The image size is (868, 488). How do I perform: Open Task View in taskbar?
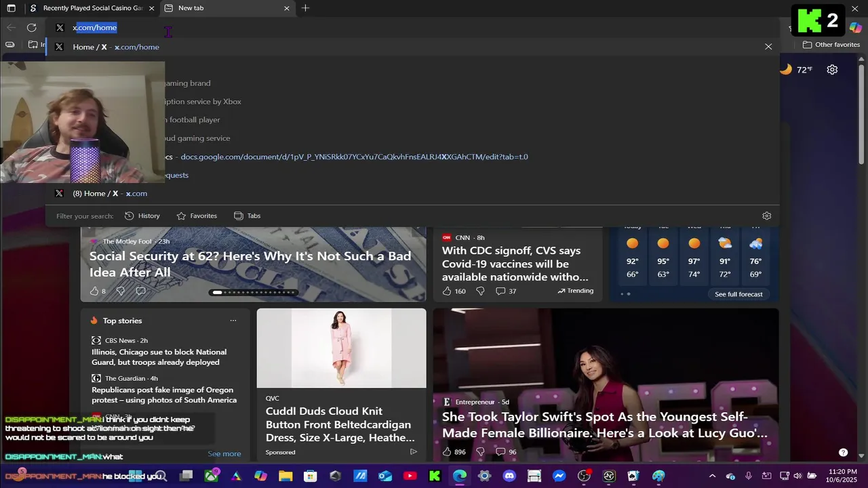click(x=186, y=476)
